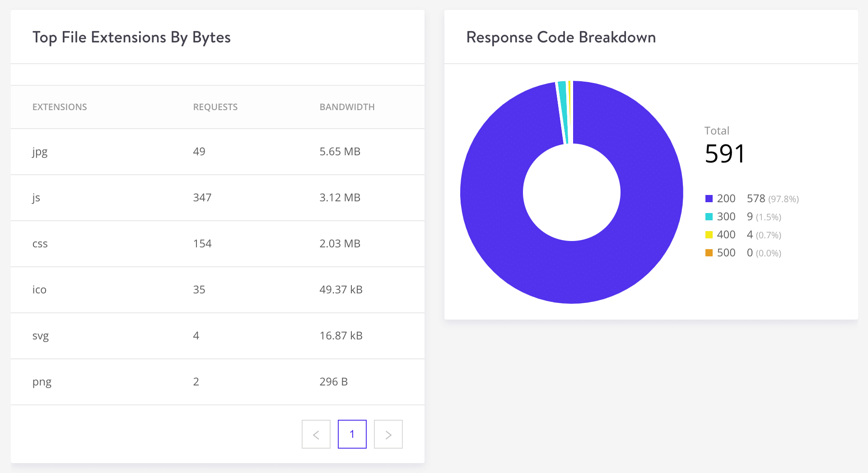Click the Response Code Breakdown title
Image resolution: width=868 pixels, height=473 pixels.
coord(561,37)
